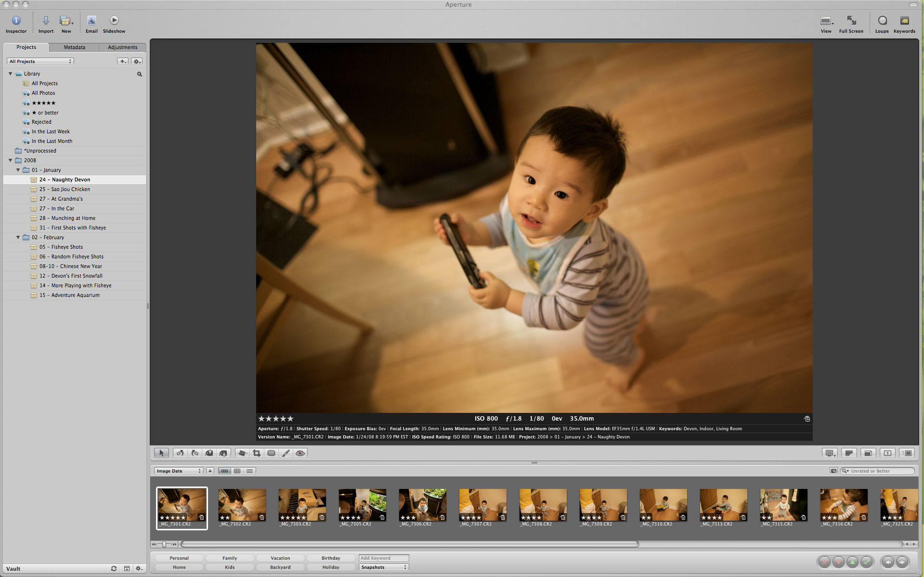Switch to the Adjustments tab
Screen dimensions: 924x577
[122, 47]
